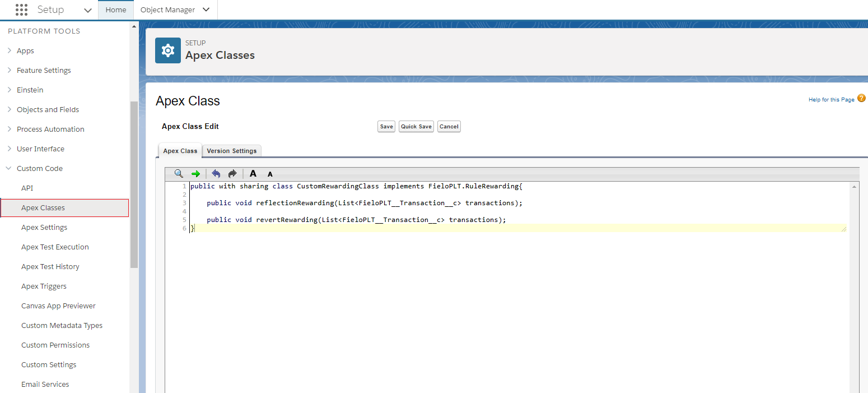Image resolution: width=868 pixels, height=393 pixels.
Task: Expand the Process Automation section
Action: point(10,129)
